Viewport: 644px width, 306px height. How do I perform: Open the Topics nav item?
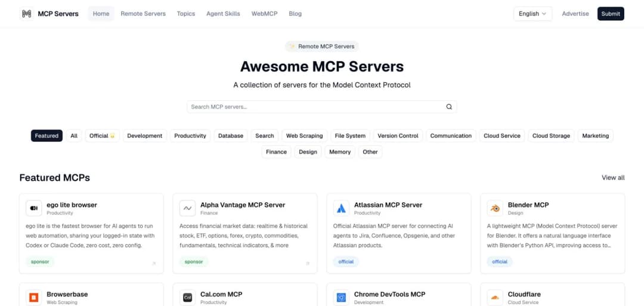pos(186,14)
